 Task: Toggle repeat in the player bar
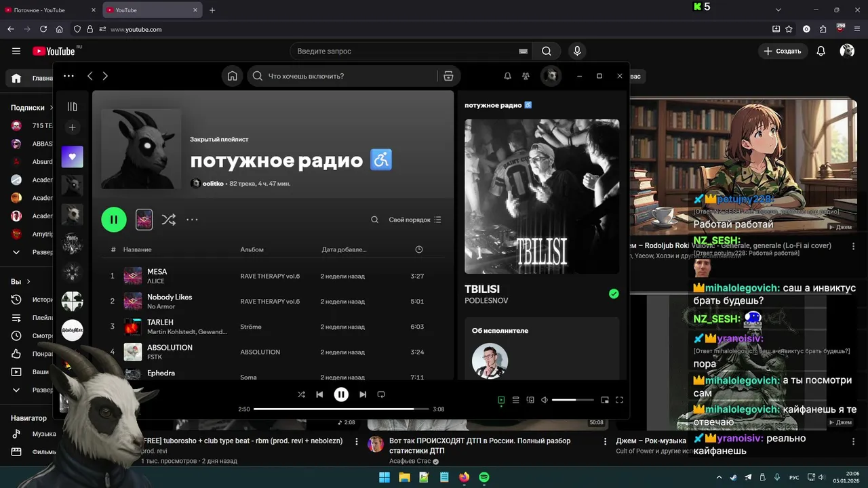[x=381, y=394]
